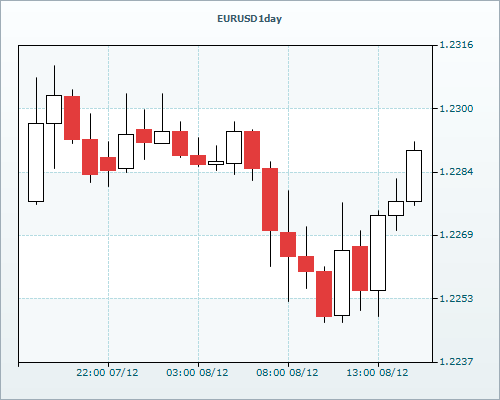Click the 13:00 08/12 time label
This screenshot has width=500, height=400.
tap(377, 372)
